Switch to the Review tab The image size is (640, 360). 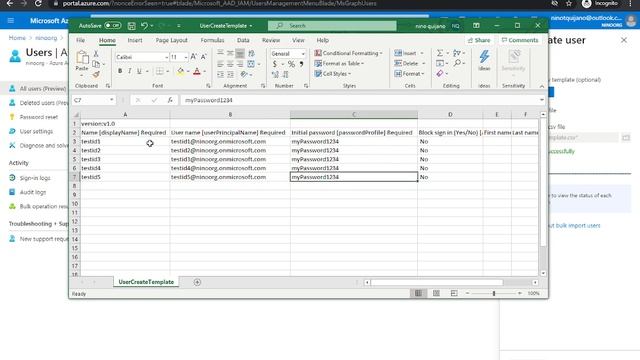tap(271, 40)
